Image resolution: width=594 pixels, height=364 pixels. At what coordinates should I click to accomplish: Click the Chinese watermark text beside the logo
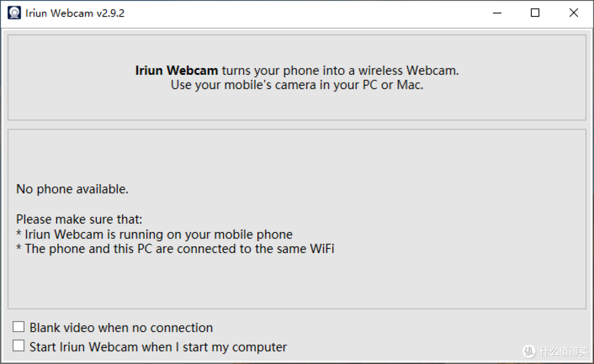[x=564, y=351]
